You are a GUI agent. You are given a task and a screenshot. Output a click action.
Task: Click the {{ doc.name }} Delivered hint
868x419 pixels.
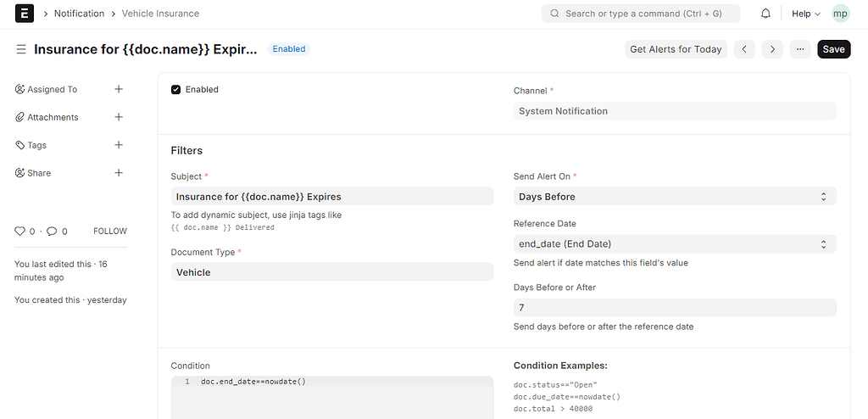point(223,227)
